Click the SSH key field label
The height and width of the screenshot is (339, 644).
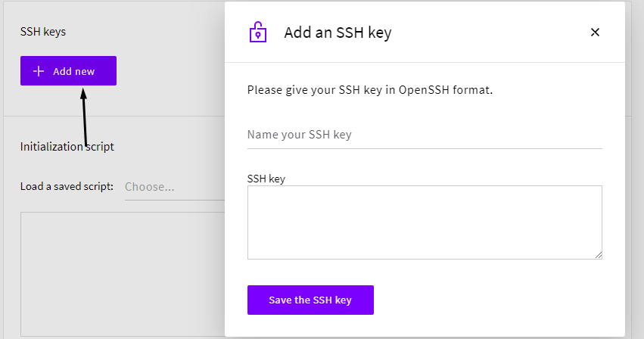(x=266, y=179)
